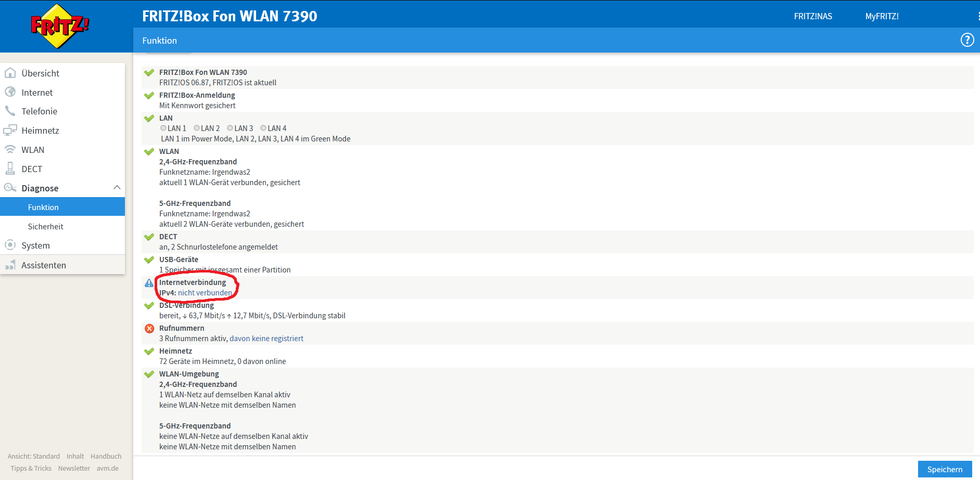Open the Inhalt footer link
Image resolution: width=980 pixels, height=480 pixels.
click(x=75, y=456)
